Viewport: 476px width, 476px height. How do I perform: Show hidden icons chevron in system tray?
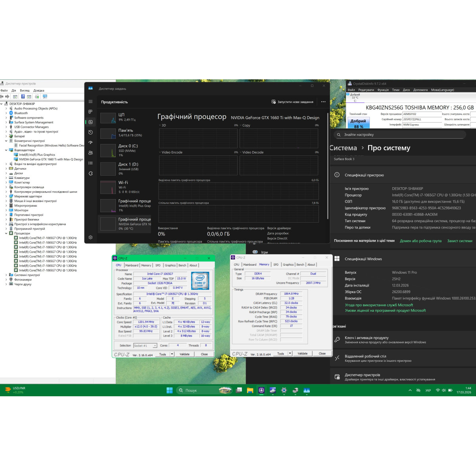point(410,390)
